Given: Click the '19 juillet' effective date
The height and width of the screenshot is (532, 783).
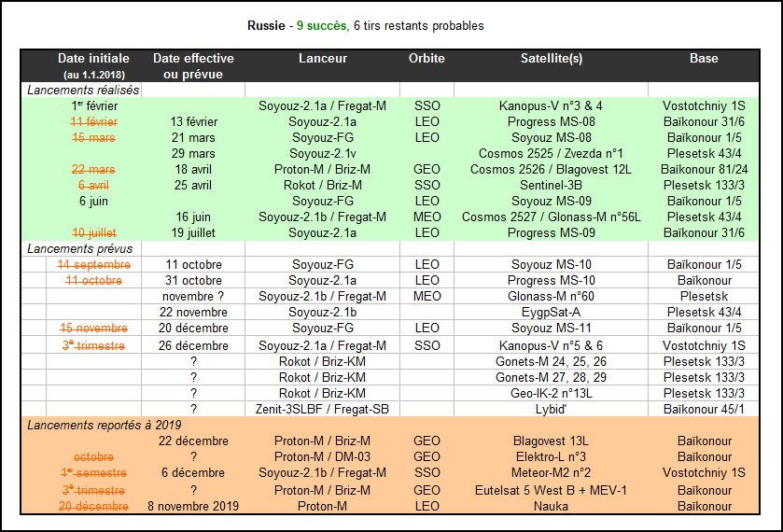Looking at the screenshot, I should coord(193,232).
